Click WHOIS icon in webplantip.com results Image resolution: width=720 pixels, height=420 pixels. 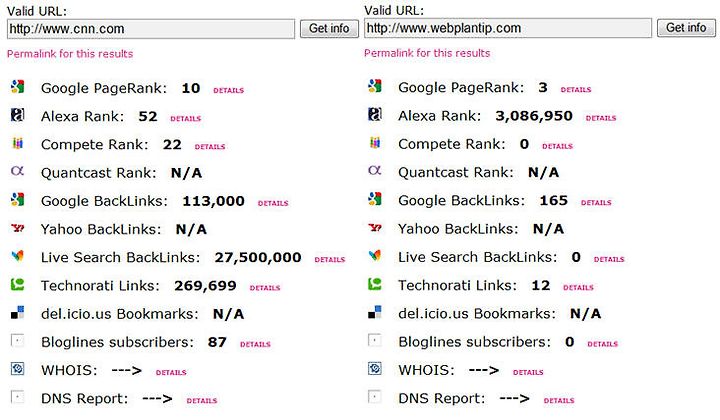click(375, 369)
